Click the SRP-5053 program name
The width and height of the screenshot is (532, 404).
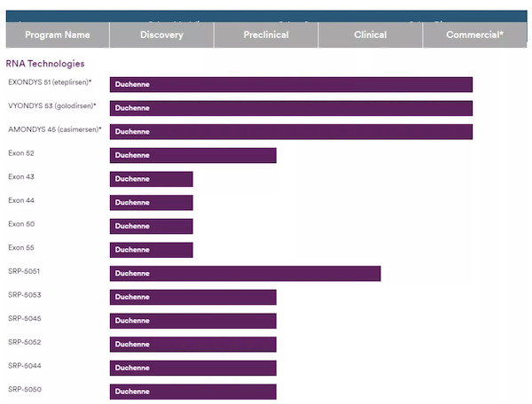[x=25, y=295]
